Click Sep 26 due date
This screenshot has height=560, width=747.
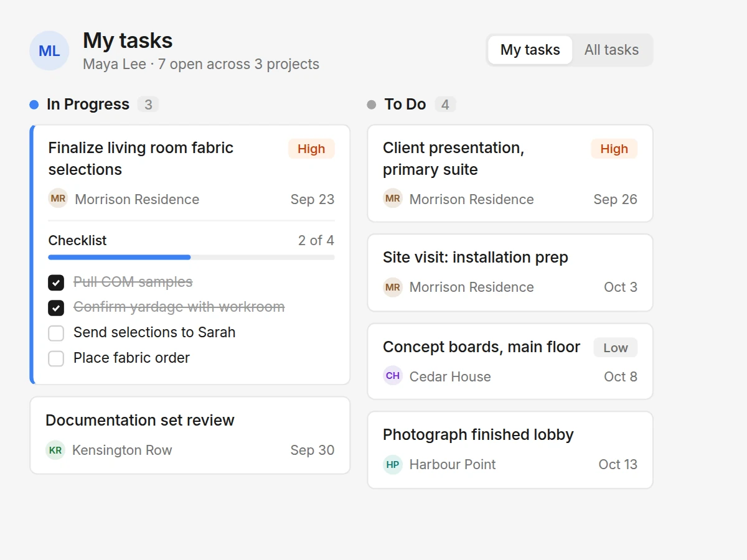(616, 199)
